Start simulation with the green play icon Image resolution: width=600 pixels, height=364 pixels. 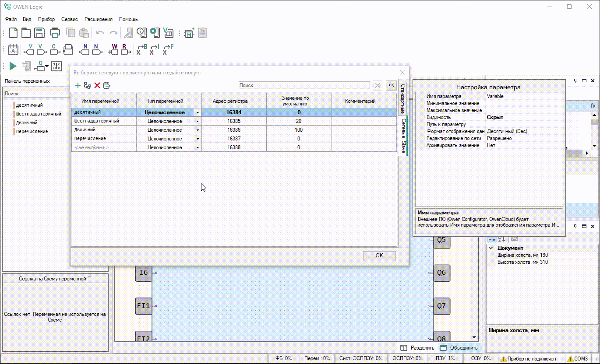point(13,66)
